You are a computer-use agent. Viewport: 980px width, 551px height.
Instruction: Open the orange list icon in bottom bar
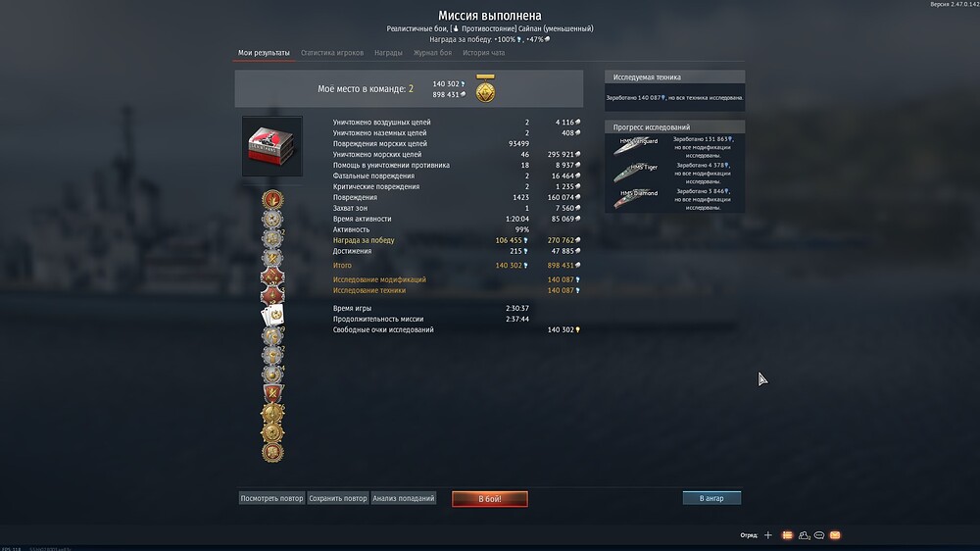coord(788,535)
